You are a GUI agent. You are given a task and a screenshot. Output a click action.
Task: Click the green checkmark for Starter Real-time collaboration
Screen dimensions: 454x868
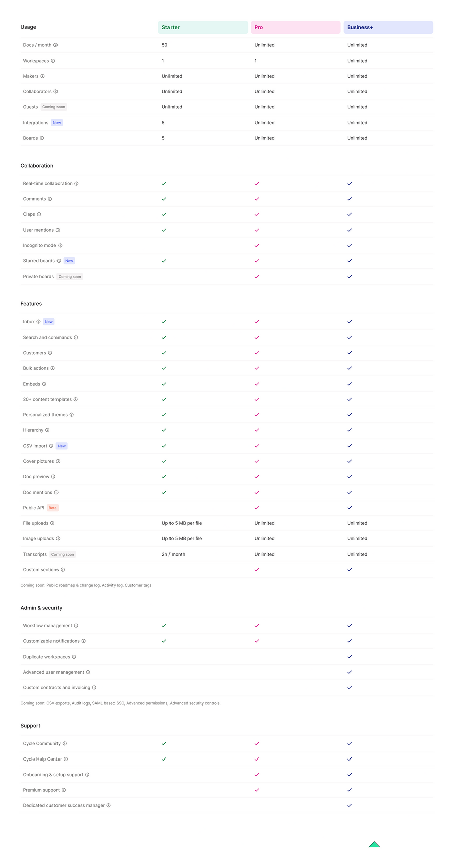pos(164,183)
